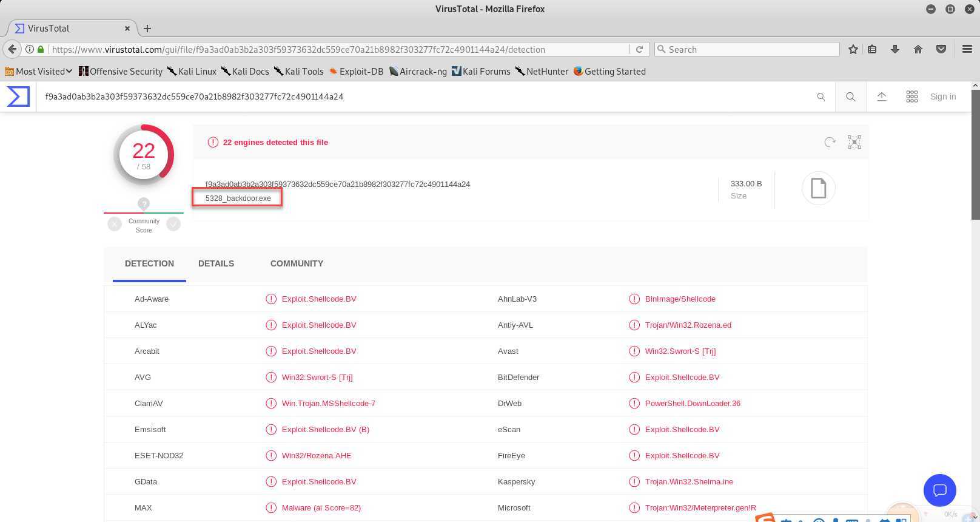Viewport: 980px width, 522px height.
Task: Open NetHunter bookmark
Action: pos(542,71)
